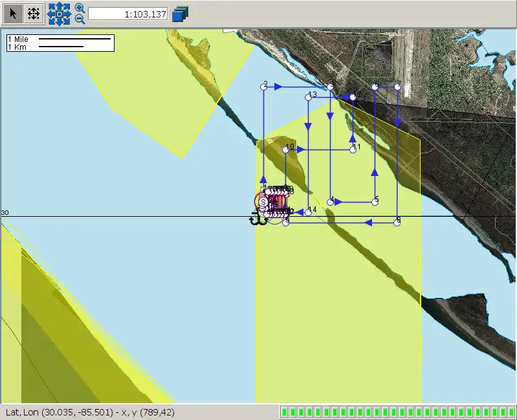The height and width of the screenshot is (420, 517).
Task: Select waypoint 11 marker
Action: [x=353, y=149]
